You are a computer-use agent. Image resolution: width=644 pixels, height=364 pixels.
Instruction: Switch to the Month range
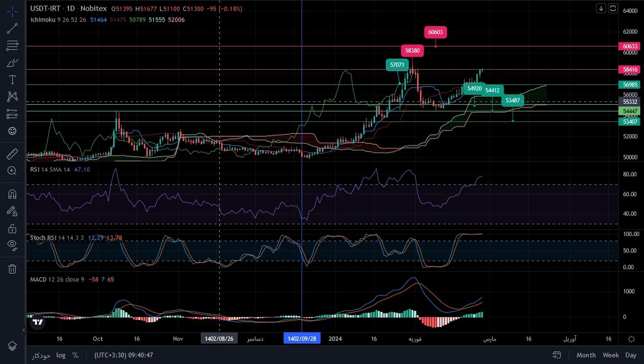[586, 355]
